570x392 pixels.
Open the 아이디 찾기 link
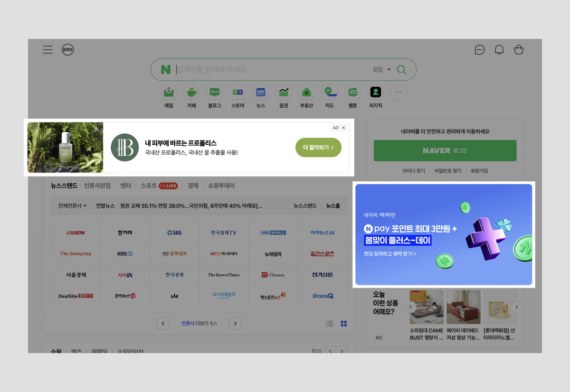414,171
